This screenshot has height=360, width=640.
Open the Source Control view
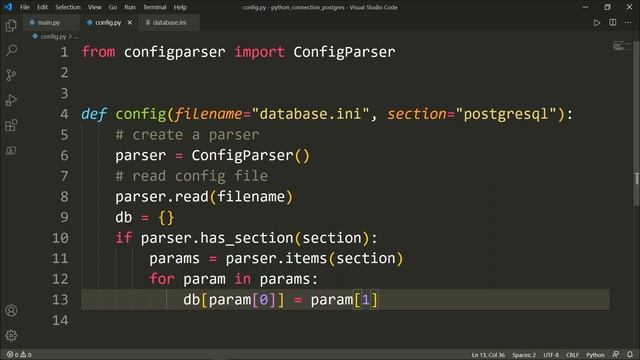[11, 75]
